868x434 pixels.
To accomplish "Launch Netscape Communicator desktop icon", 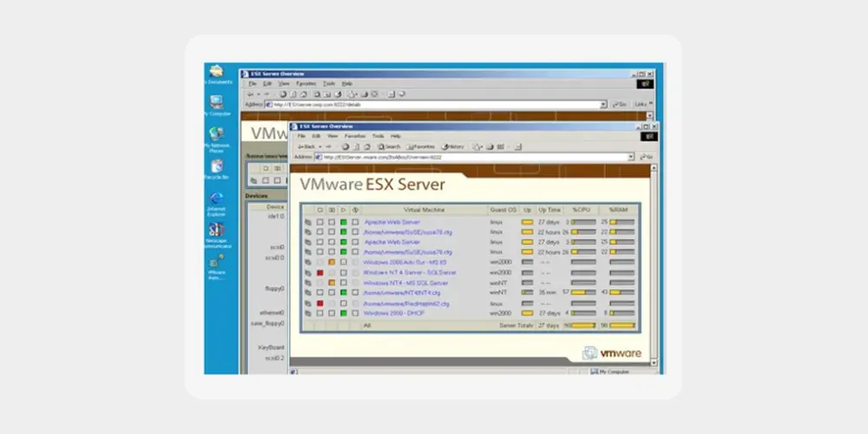I will coord(216,230).
